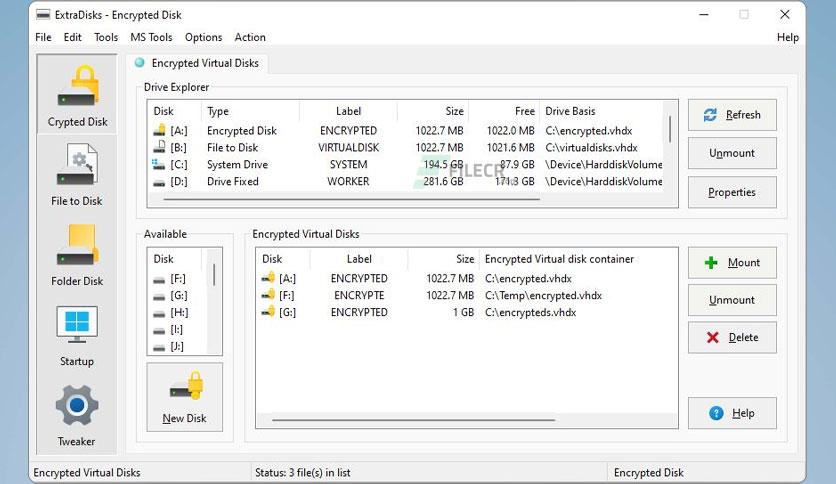Open the Folder Disk sidebar section
This screenshot has width=836, height=484.
click(x=77, y=255)
